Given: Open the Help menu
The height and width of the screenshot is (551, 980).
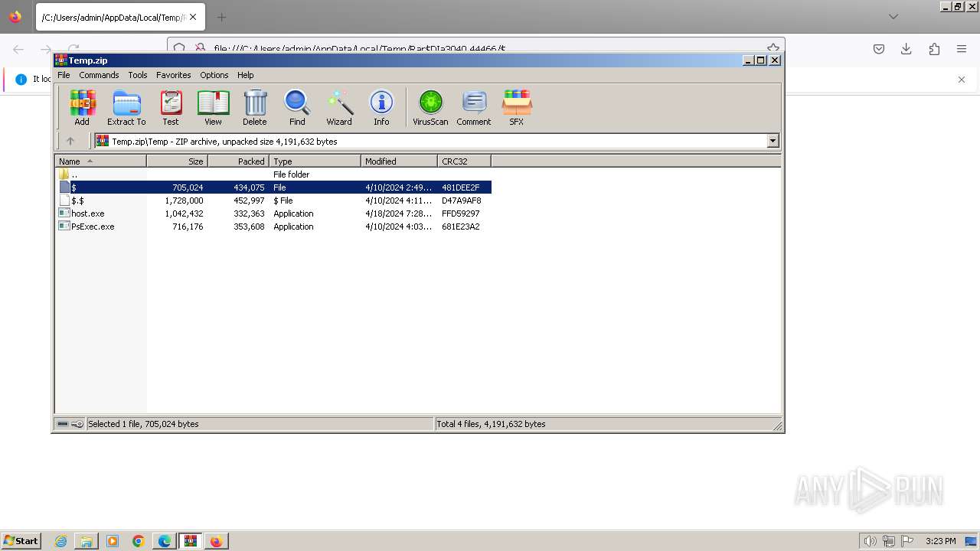Looking at the screenshot, I should click(246, 75).
